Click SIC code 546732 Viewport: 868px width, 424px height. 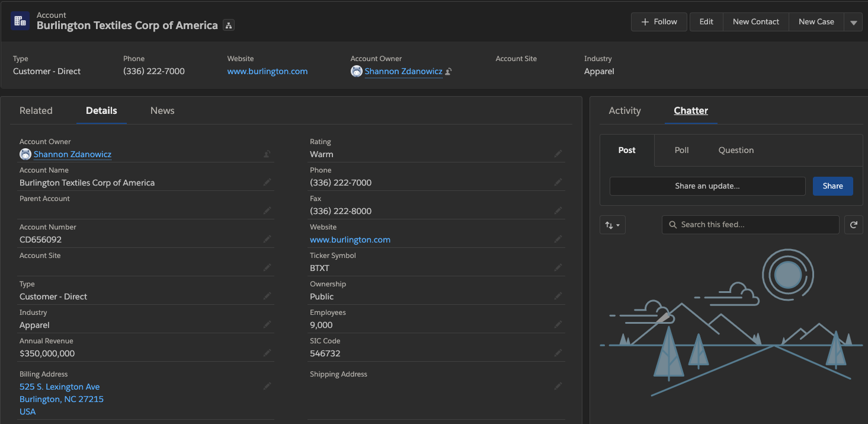coord(325,353)
